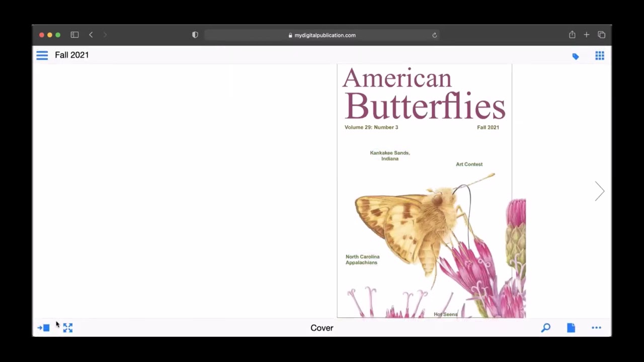Enter fullscreen with the expand arrows icon
The height and width of the screenshot is (362, 644).
pyautogui.click(x=68, y=328)
